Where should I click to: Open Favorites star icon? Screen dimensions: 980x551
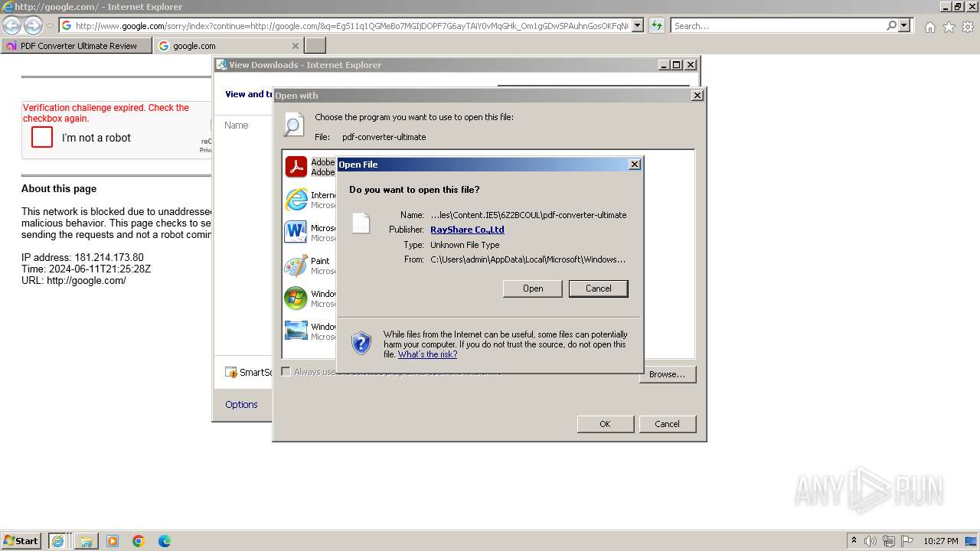pyautogui.click(x=949, y=27)
